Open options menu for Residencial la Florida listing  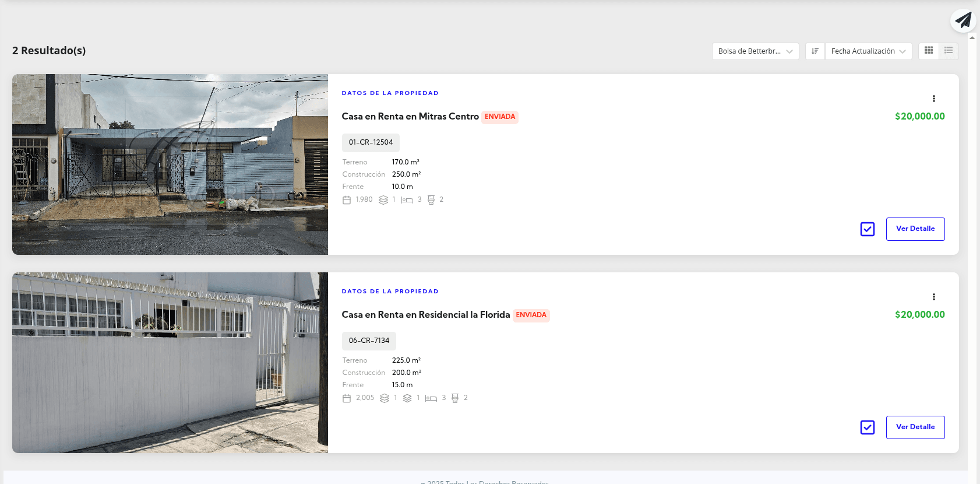coord(933,297)
